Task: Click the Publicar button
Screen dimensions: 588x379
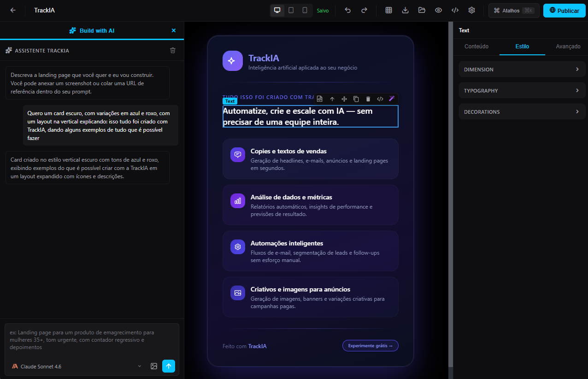Action: point(564,11)
